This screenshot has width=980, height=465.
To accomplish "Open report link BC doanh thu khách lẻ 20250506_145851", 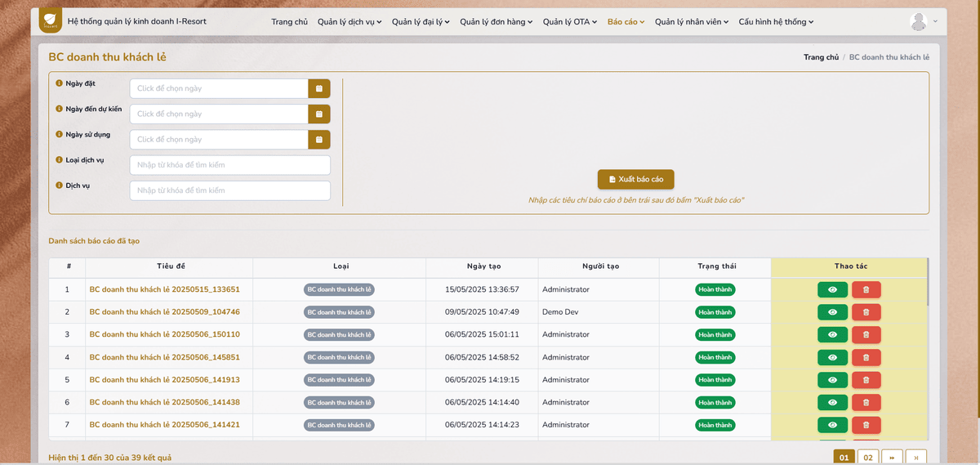I will 164,357.
